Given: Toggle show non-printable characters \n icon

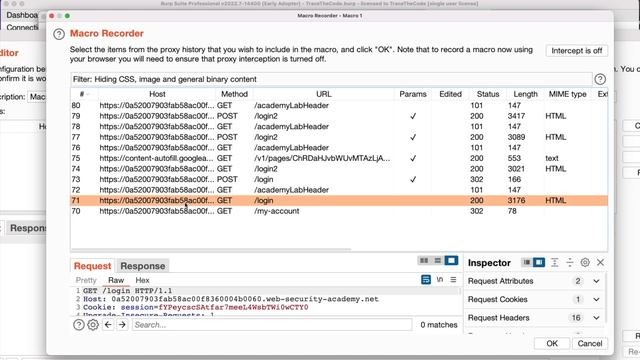Looking at the screenshot, I should [440, 280].
